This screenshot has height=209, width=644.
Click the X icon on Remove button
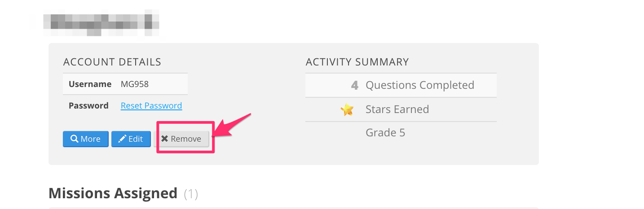[x=165, y=139]
